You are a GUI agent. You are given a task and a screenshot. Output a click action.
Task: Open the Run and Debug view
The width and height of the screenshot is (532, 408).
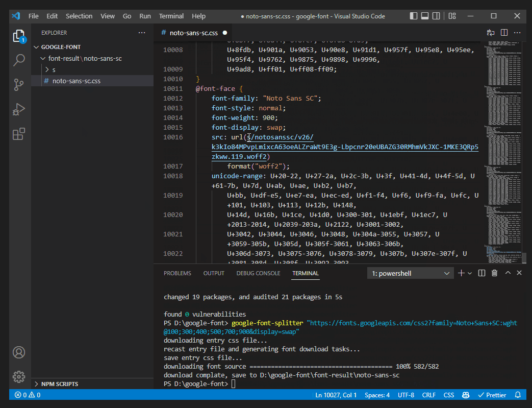[19, 109]
